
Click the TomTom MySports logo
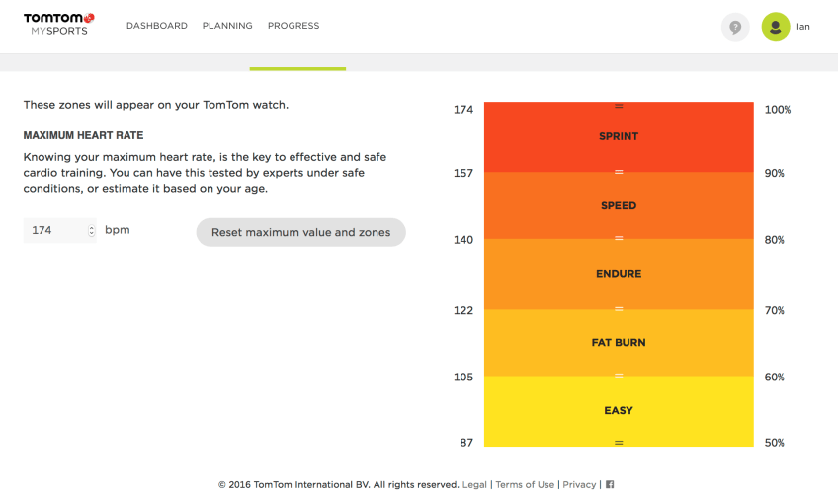(x=58, y=24)
